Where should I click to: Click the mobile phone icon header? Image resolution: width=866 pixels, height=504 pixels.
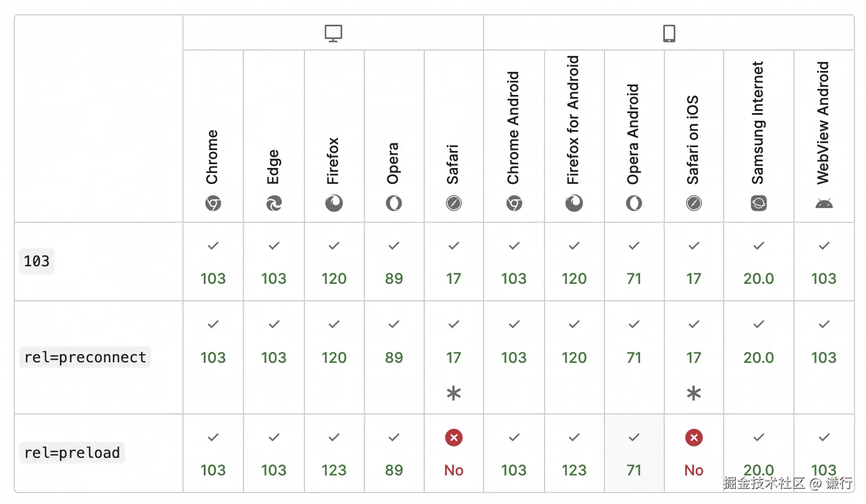click(669, 33)
